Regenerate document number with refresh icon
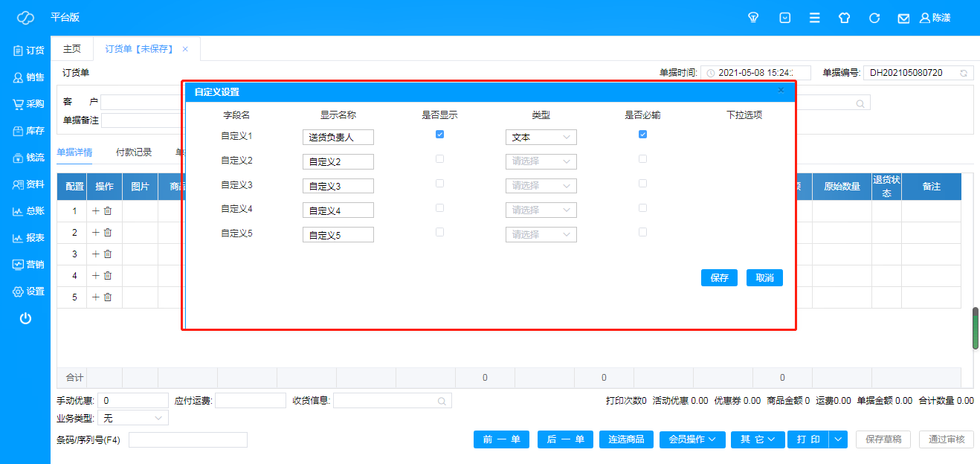Image resolution: width=980 pixels, height=464 pixels. pyautogui.click(x=964, y=73)
